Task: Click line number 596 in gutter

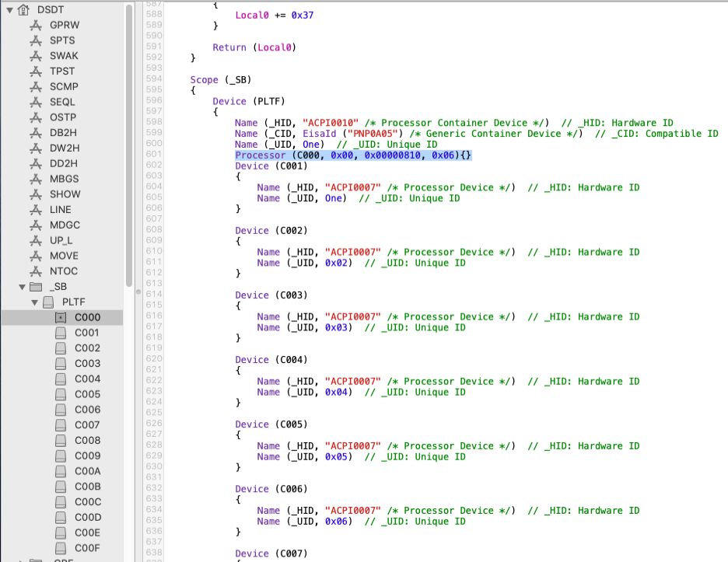Action: pos(153,101)
